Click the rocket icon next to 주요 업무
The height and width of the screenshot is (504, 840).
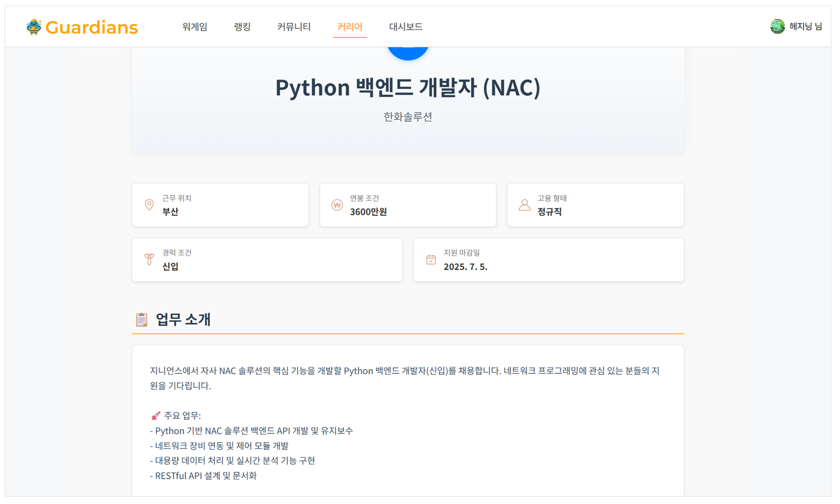click(155, 416)
